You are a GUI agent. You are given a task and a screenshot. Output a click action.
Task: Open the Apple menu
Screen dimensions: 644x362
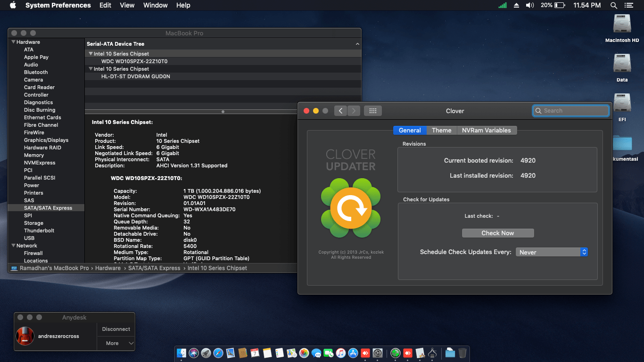tap(13, 5)
